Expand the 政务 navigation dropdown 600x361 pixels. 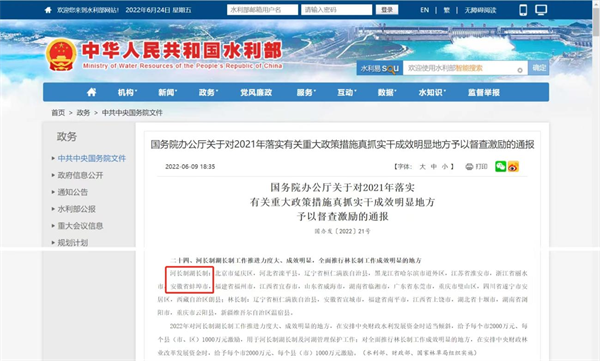point(208,92)
